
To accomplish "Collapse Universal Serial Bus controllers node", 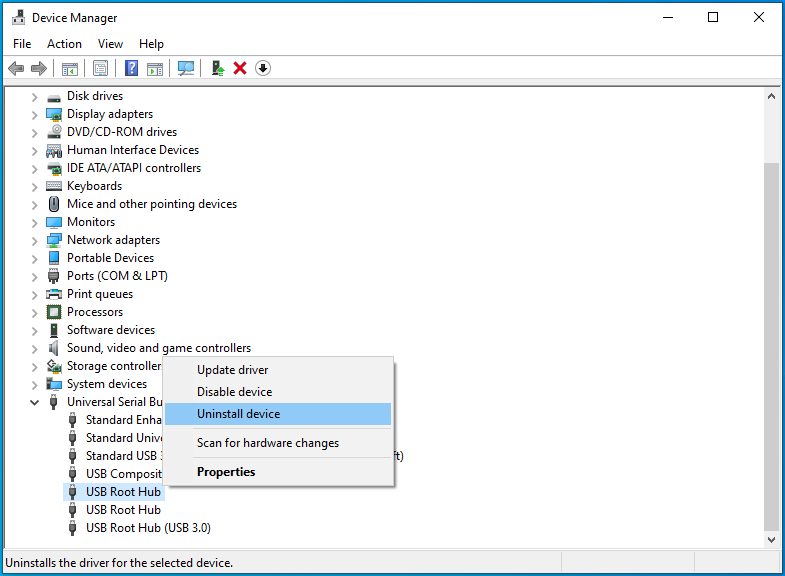I will pos(35,402).
